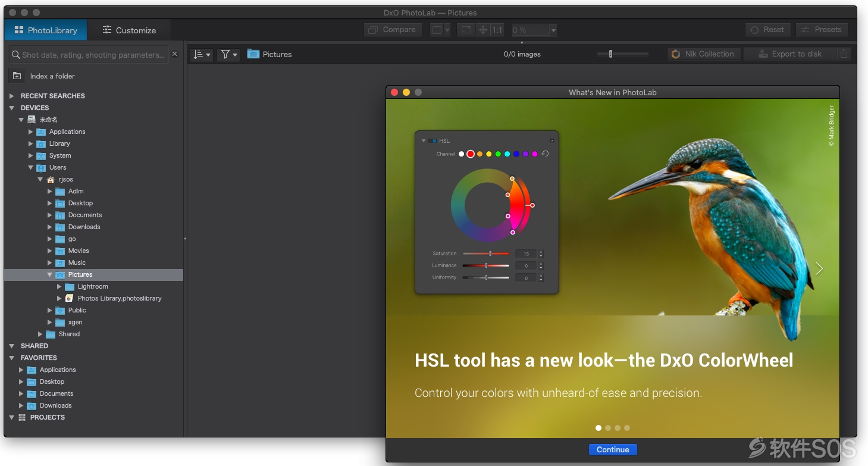Click the Index a folder label
Image resolution: width=868 pixels, height=466 pixels.
coord(52,76)
